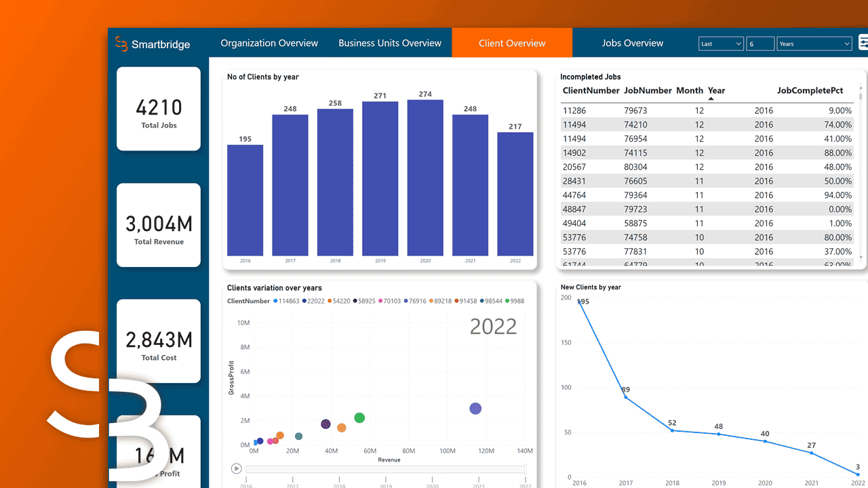The image size is (868, 488).
Task: Switch to Jobs Overview tab
Action: point(633,43)
